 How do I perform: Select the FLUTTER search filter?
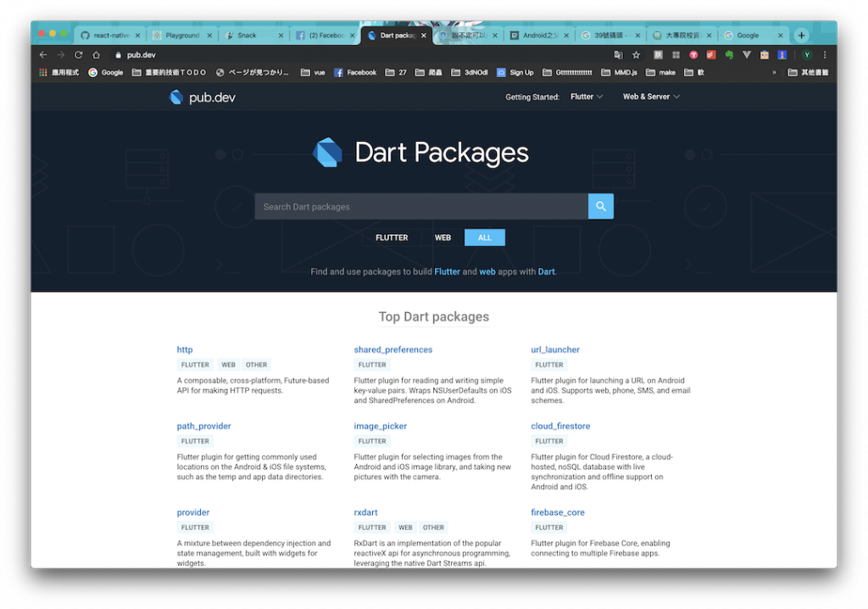(x=392, y=237)
